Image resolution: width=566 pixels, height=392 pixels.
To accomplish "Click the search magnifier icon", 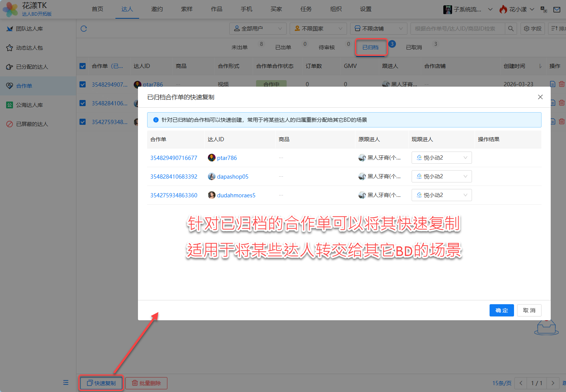I will coord(511,29).
